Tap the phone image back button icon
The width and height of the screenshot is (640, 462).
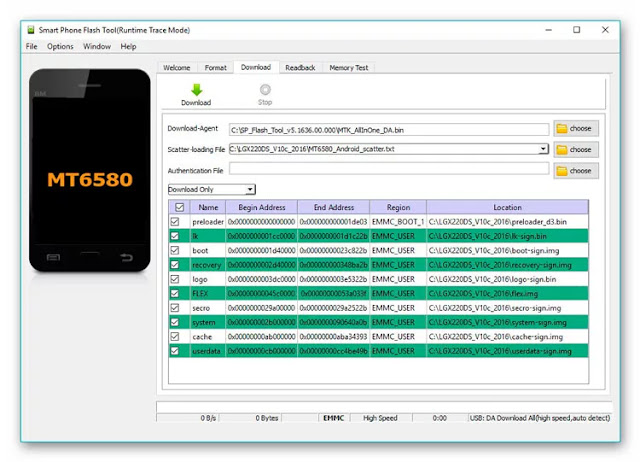(x=126, y=257)
